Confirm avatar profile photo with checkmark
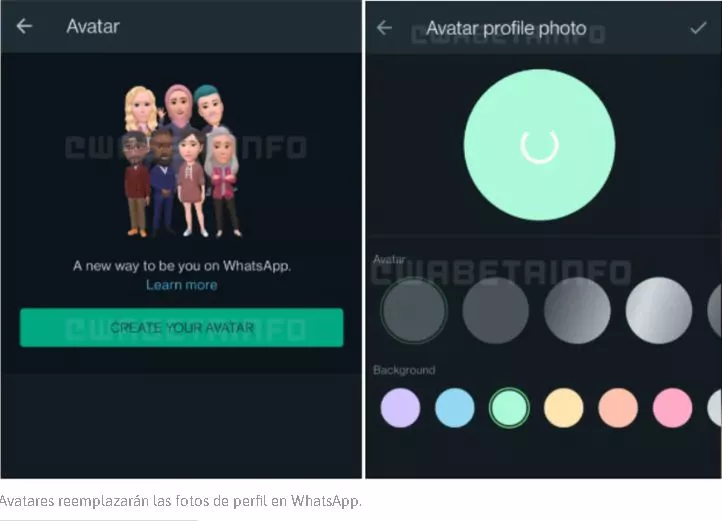722x521 pixels. tap(698, 28)
